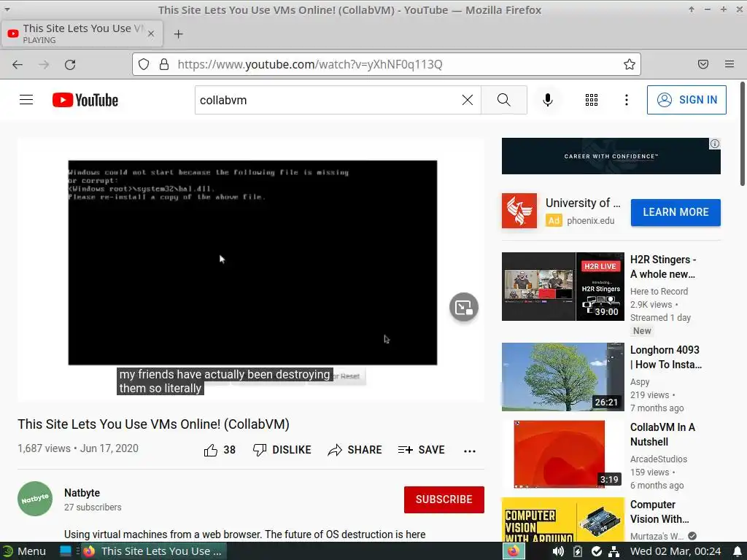This screenshot has width=747, height=560.
Task: Clear the collabvm search text
Action: coord(468,100)
